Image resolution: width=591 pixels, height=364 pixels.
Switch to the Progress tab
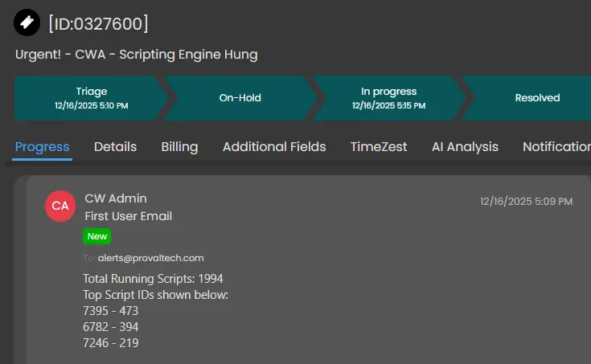click(42, 147)
